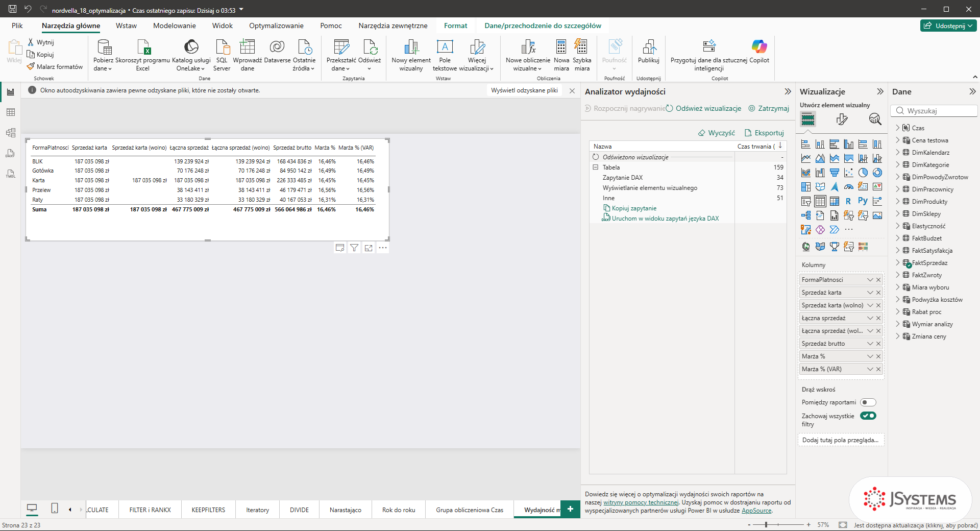
Task: Click zoom in plus button in status bar
Action: pos(808,524)
